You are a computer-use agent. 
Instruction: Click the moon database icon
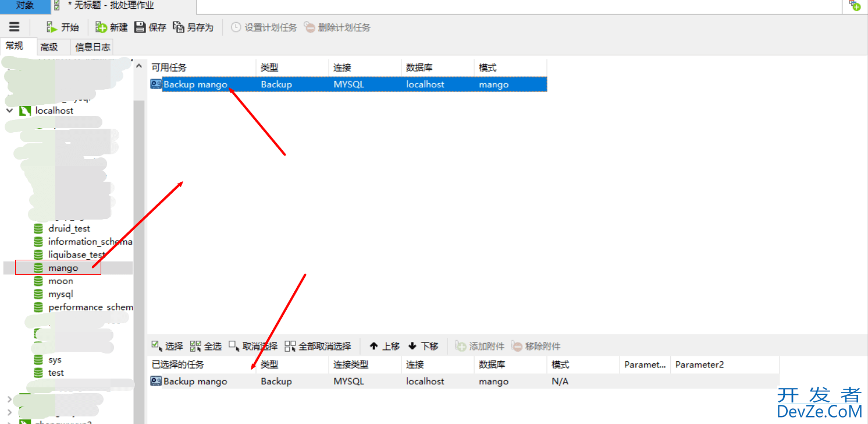coord(38,281)
